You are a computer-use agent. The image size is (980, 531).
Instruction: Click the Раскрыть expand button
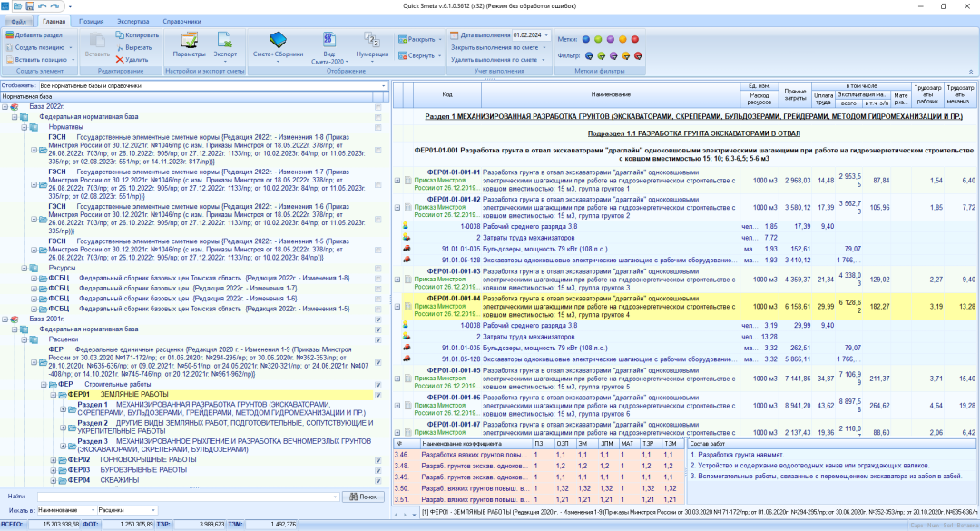(x=419, y=39)
